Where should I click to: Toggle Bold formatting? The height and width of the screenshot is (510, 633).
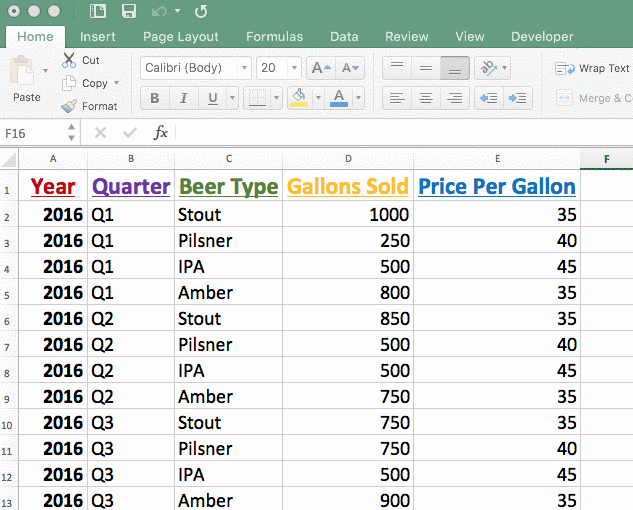tap(154, 98)
